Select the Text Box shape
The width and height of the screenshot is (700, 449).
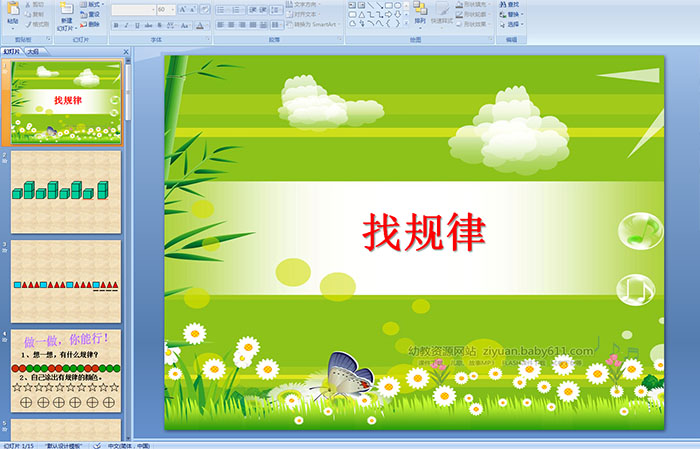click(x=352, y=5)
